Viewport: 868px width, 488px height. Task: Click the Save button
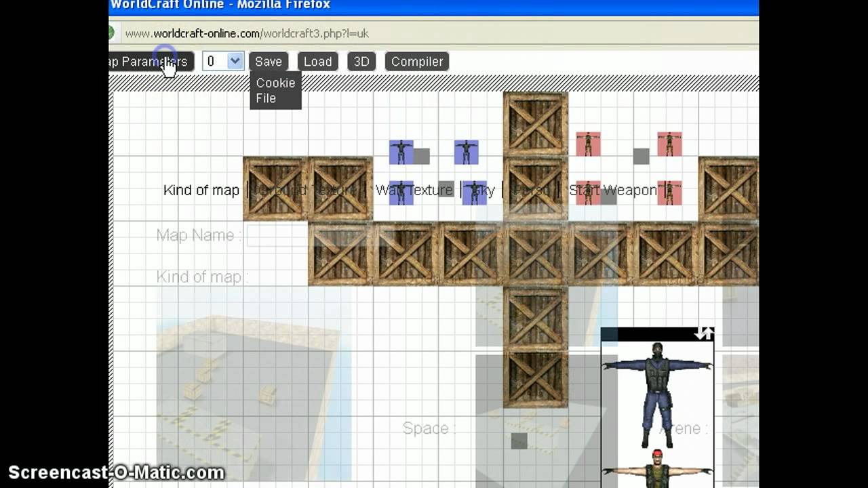click(269, 62)
